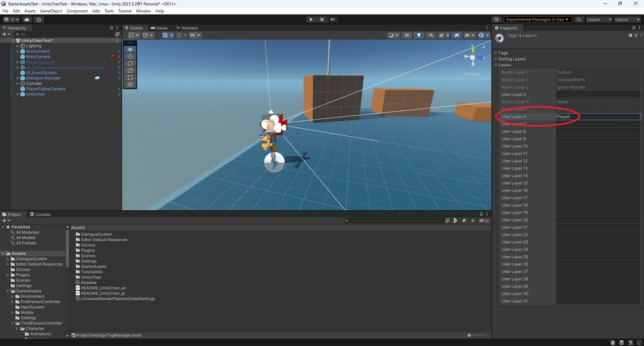The height and width of the screenshot is (346, 644).
Task: Open the account D dropdown
Action: click(11, 19)
